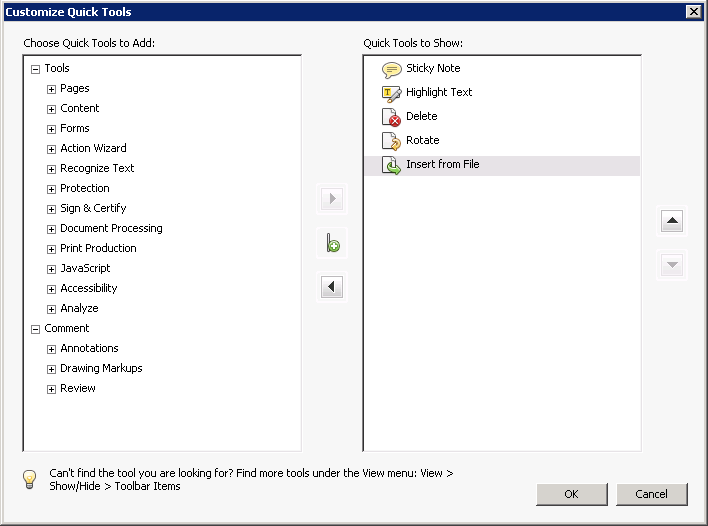Click the Sticky Note icon
Viewport: 708px width, 526px height.
click(x=391, y=69)
